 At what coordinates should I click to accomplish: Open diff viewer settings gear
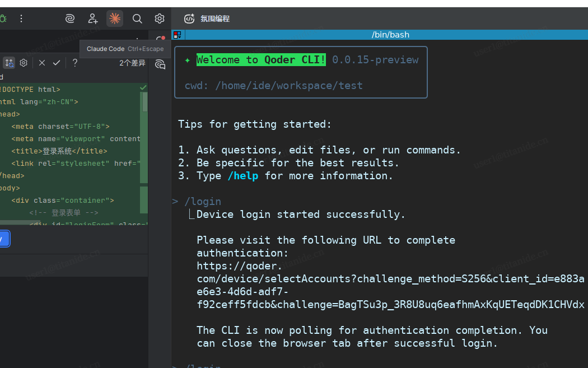tap(24, 63)
